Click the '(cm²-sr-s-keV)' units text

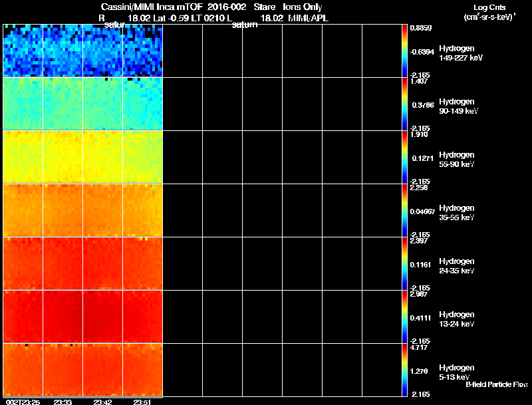(489, 17)
